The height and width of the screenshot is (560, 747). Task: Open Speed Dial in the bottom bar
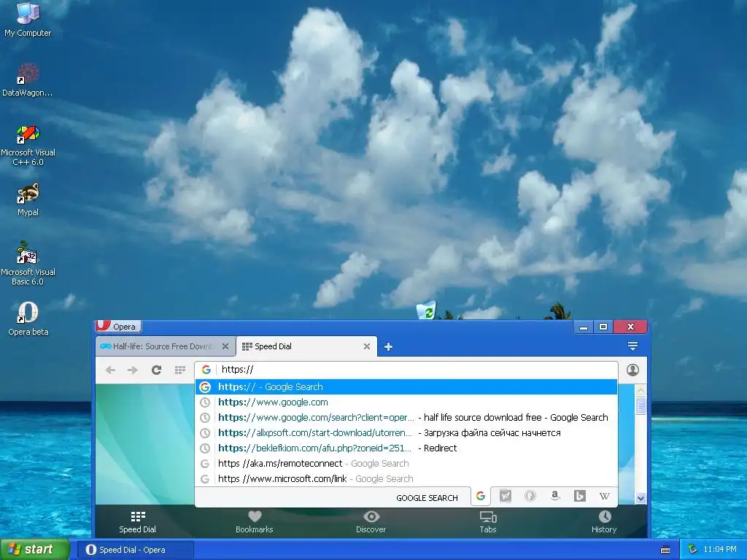[x=137, y=522]
